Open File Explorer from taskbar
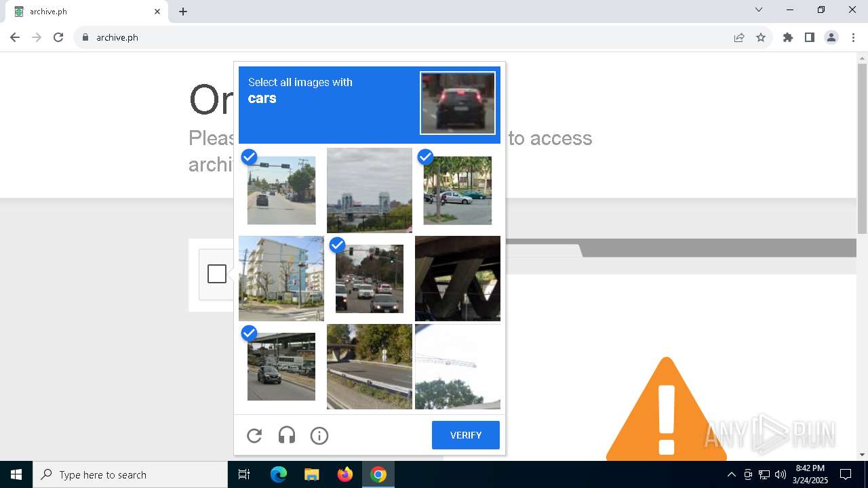Image resolution: width=868 pixels, height=488 pixels. coord(311,474)
